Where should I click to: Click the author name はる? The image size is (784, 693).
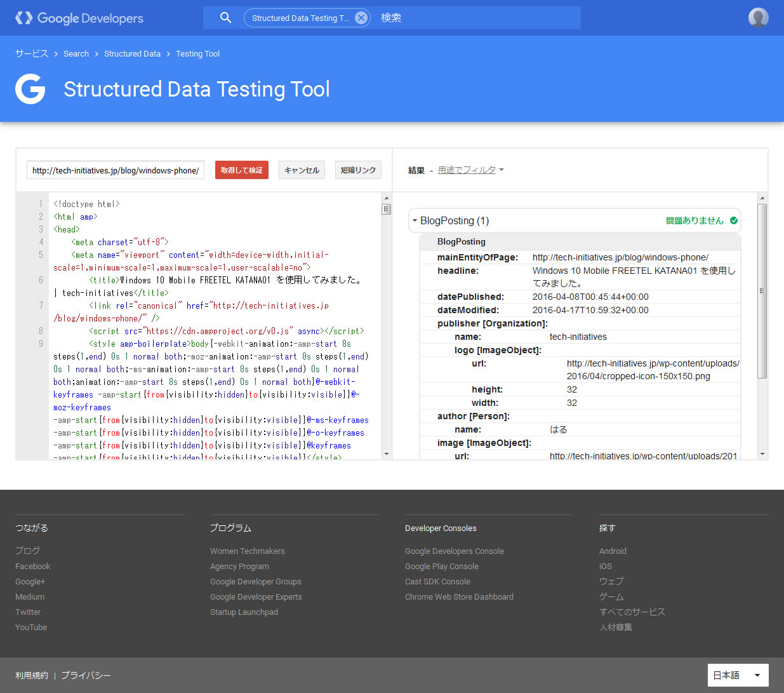pos(558,429)
